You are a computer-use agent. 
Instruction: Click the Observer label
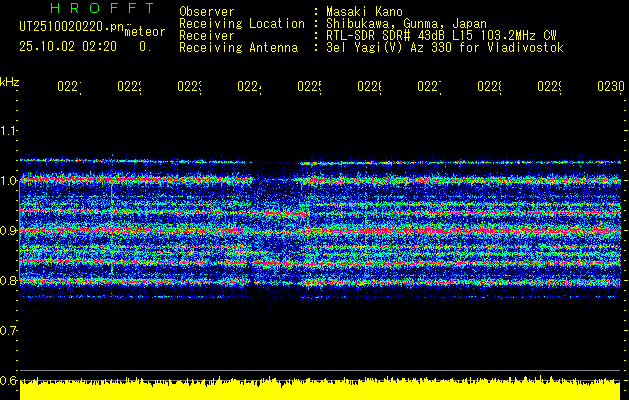(x=207, y=12)
